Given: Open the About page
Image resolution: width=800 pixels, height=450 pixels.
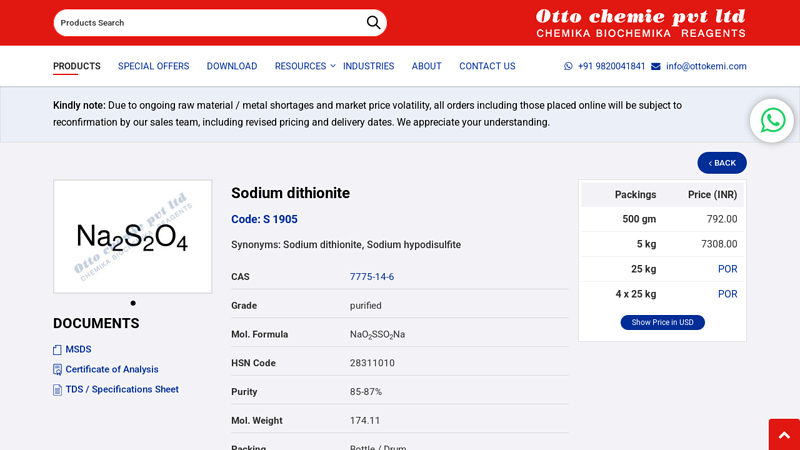Looking at the screenshot, I should [x=427, y=66].
